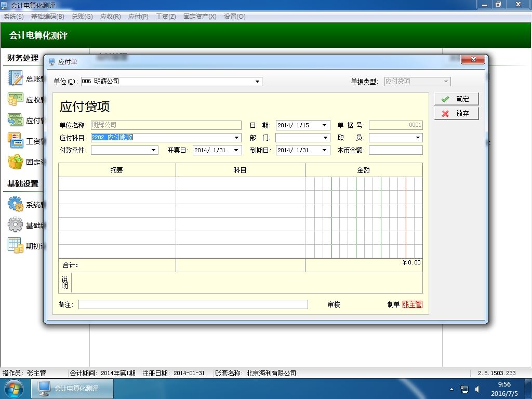Click the 科目 column header
The height and width of the screenshot is (399, 532).
tap(241, 170)
